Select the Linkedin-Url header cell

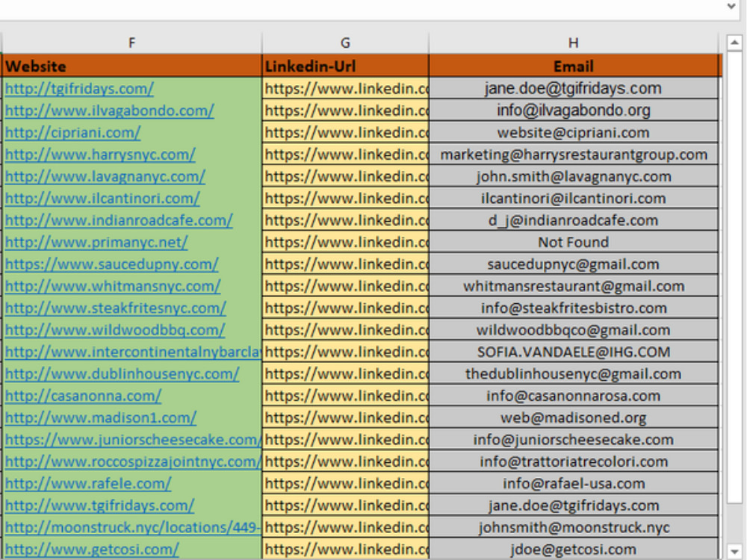345,66
